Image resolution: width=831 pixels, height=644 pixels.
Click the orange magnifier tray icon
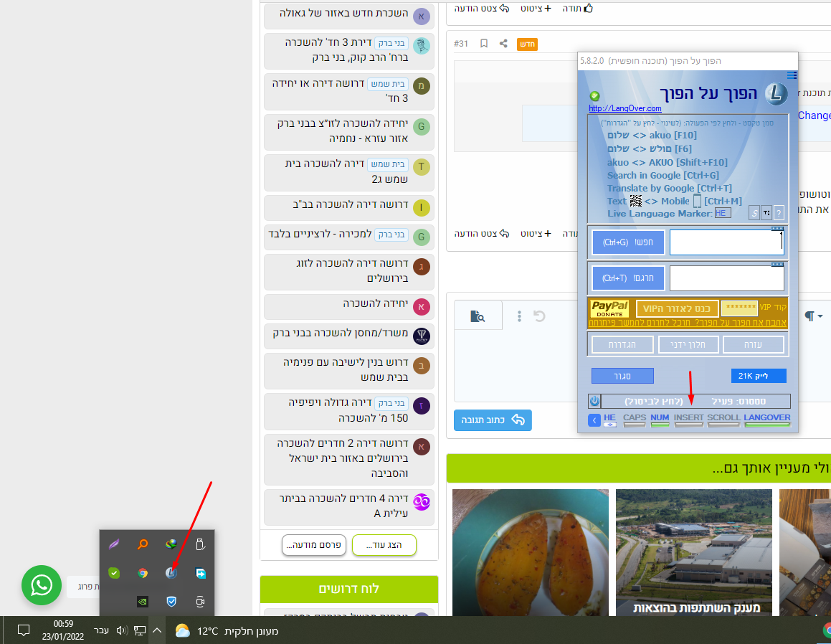[143, 544]
